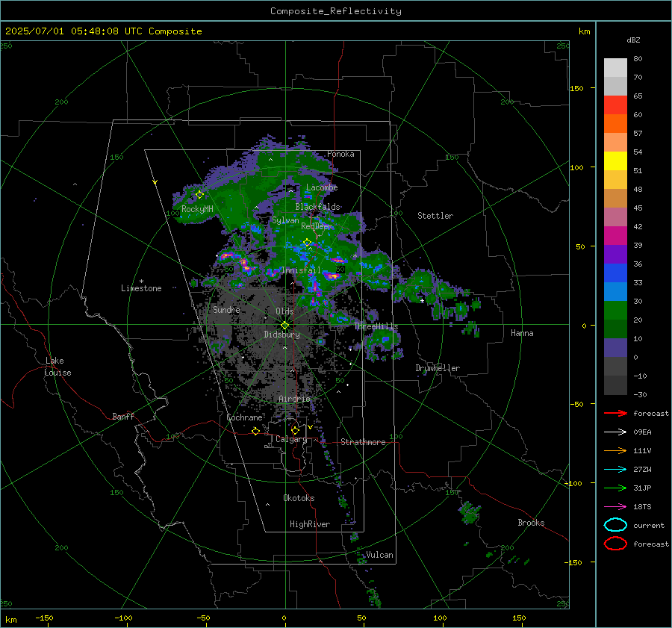Click the yellow diamond marker above Calgary
This screenshot has height=628, width=672.
295,430
